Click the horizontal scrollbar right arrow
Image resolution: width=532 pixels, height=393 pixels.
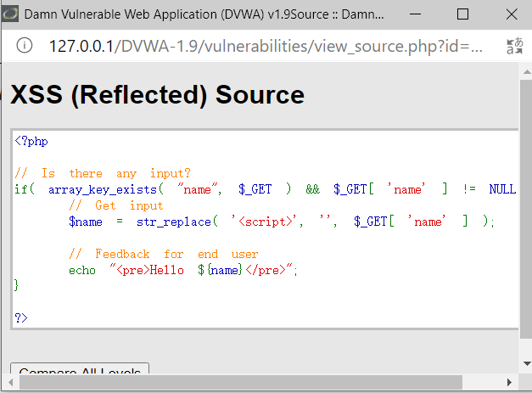coord(509,383)
